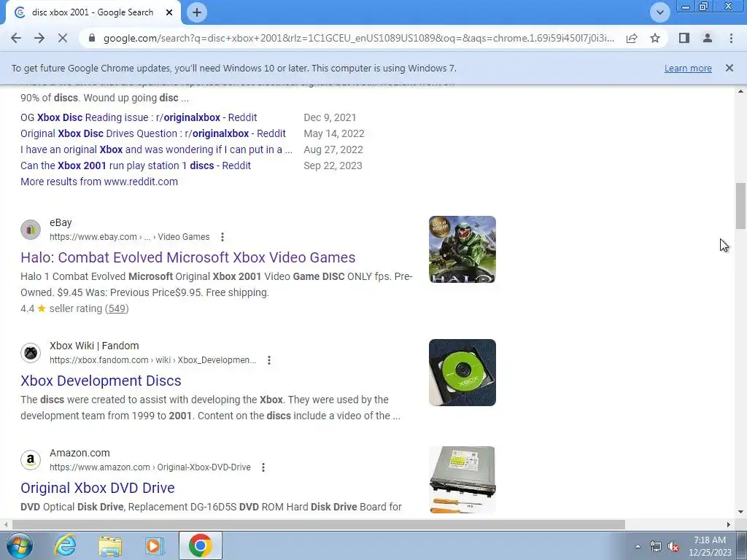The height and width of the screenshot is (560, 747).
Task: Bookmark this page with the star
Action: coord(655,38)
